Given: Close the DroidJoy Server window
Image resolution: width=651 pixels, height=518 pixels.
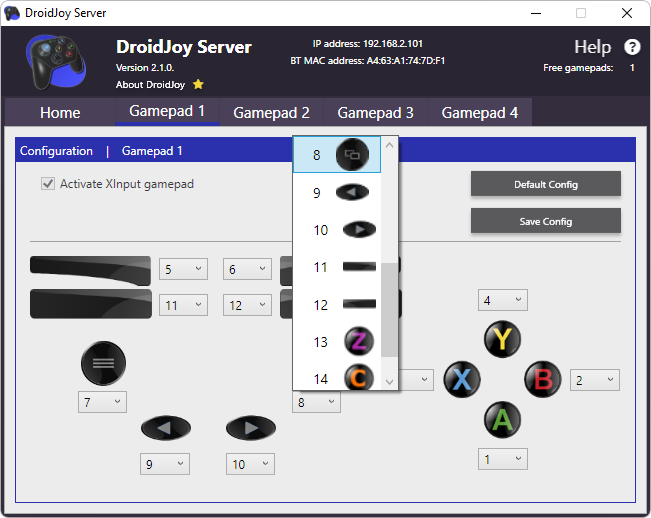Looking at the screenshot, I should (x=627, y=13).
